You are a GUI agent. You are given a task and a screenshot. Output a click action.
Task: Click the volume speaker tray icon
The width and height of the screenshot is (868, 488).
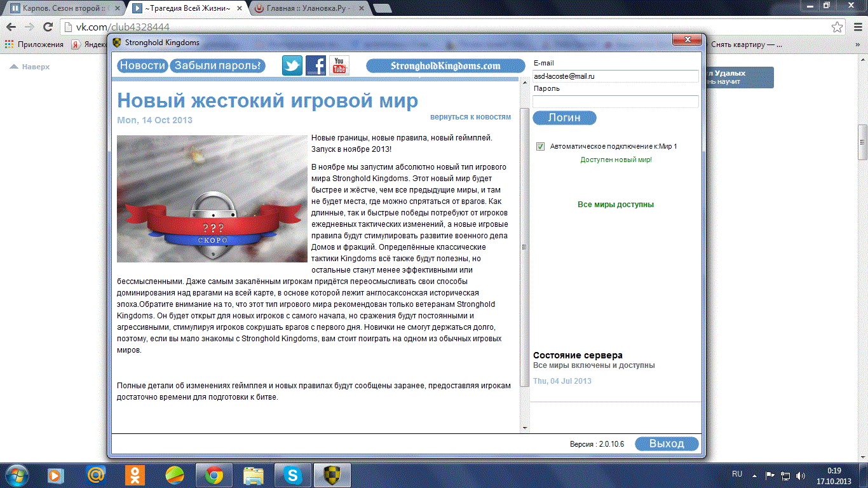coord(801,475)
